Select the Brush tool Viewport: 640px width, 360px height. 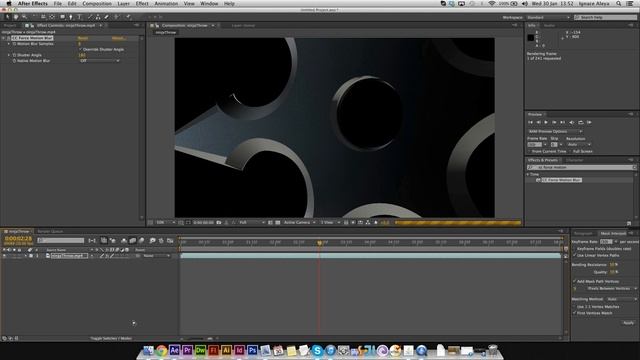[x=90, y=17]
